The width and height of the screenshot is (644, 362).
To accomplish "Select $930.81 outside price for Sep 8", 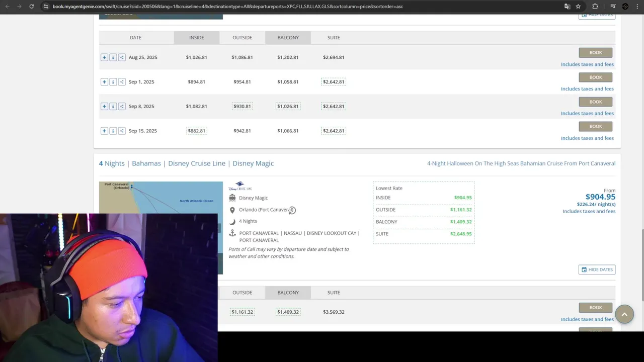I will (x=242, y=106).
